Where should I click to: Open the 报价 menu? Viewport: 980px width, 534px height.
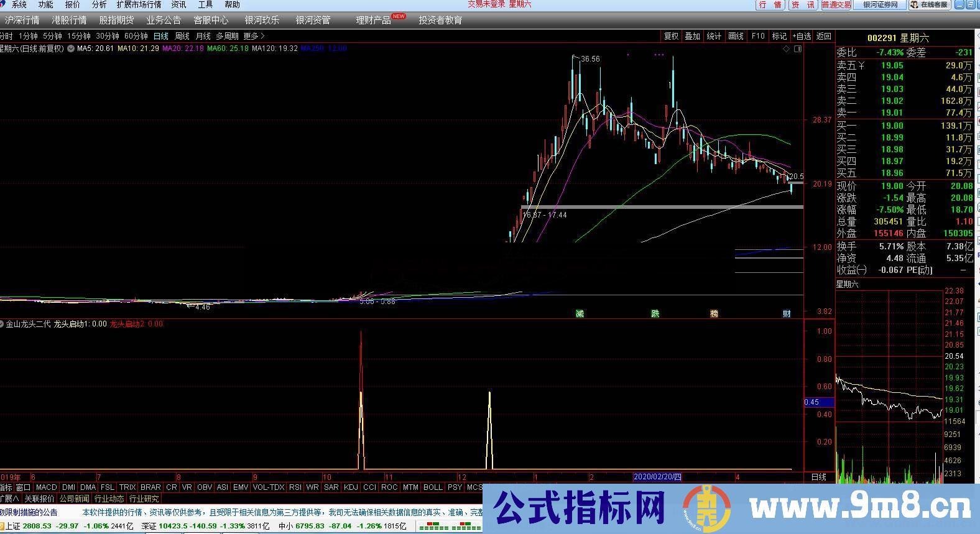(x=73, y=4)
